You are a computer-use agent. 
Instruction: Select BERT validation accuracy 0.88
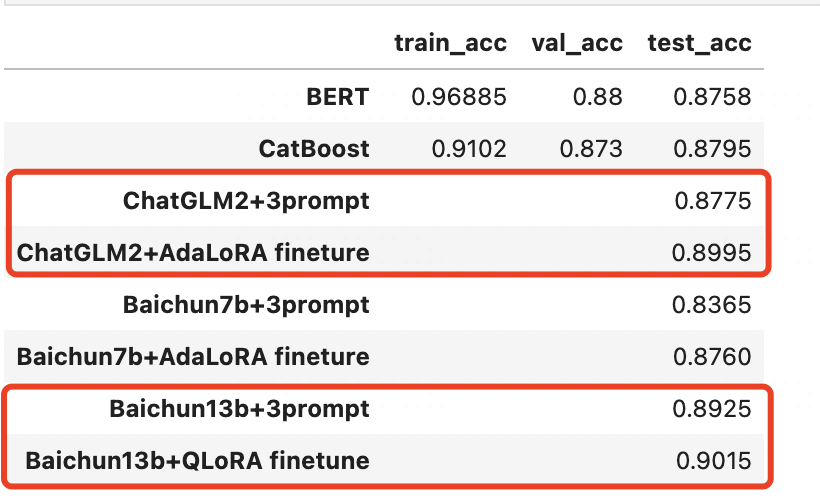point(597,97)
